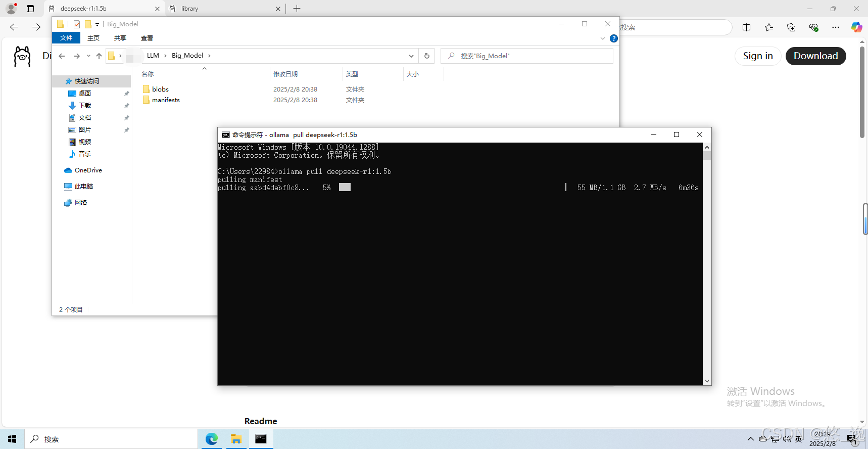Screen dimensions: 868x449
Task: Open the 文件 ribbon tab in Explorer
Action: pos(66,38)
